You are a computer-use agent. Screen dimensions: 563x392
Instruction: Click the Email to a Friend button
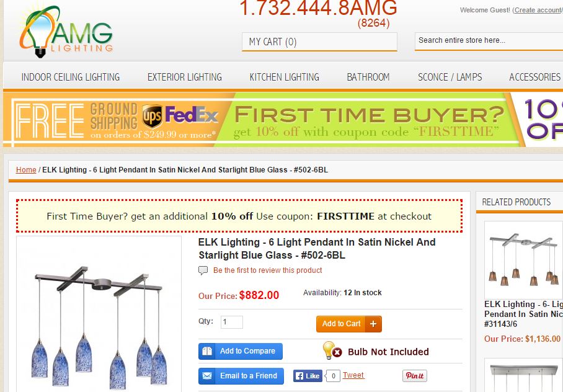click(x=241, y=376)
